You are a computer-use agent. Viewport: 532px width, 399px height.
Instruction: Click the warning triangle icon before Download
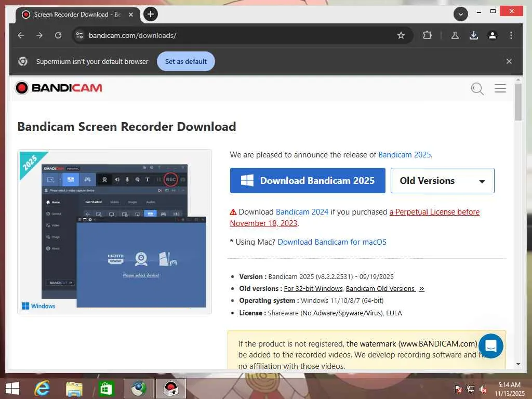pos(233,212)
